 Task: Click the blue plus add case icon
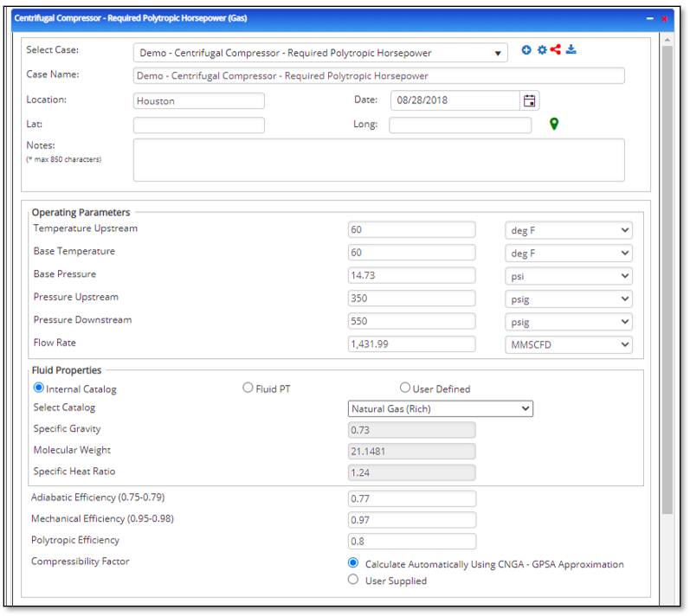coord(526,50)
